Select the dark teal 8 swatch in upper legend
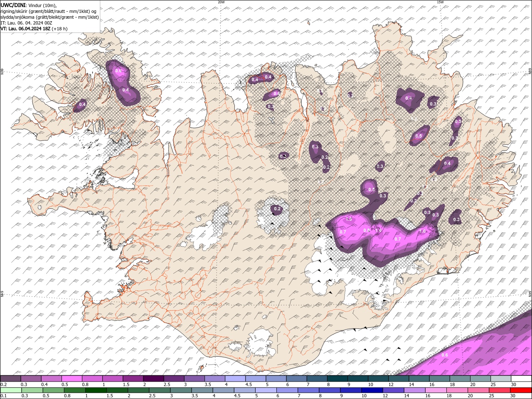Screen dimensions: 532x399 pos(337,379)
